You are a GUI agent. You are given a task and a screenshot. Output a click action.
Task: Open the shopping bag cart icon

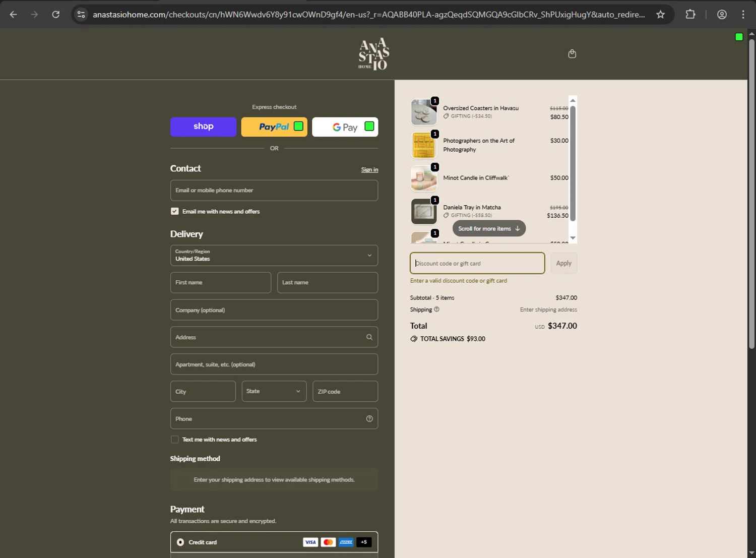click(572, 54)
